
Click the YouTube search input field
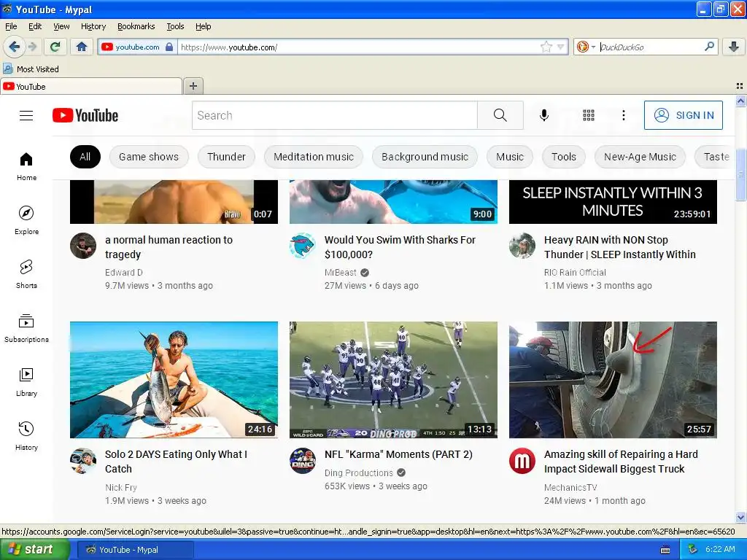(x=334, y=115)
